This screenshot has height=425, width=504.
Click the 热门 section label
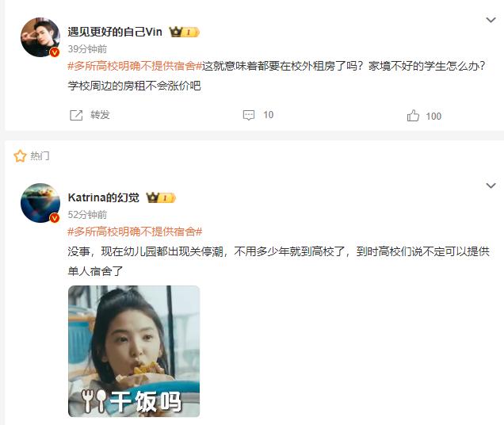40,155
